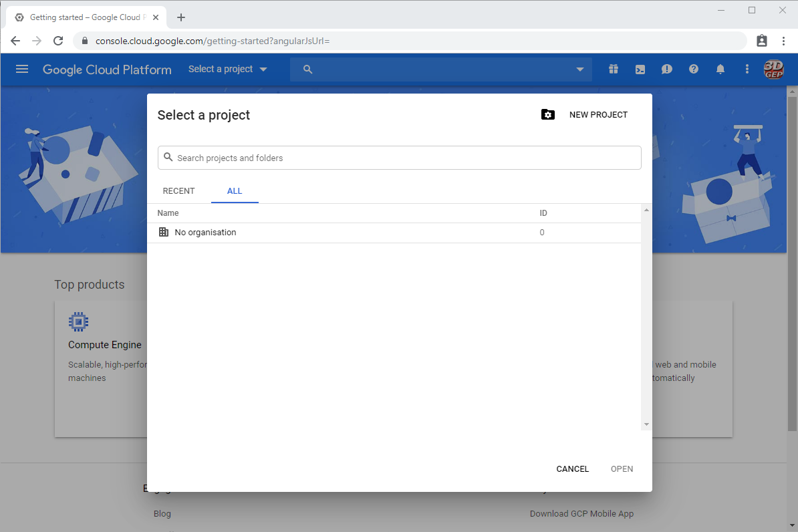Click the address bar URL
Image resolution: width=798 pixels, height=532 pixels.
pos(213,41)
